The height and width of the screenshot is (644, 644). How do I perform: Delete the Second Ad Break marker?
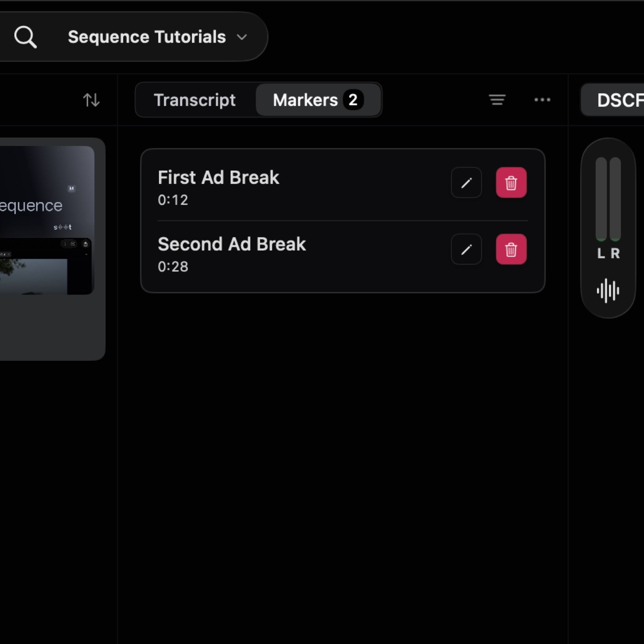[x=511, y=249]
